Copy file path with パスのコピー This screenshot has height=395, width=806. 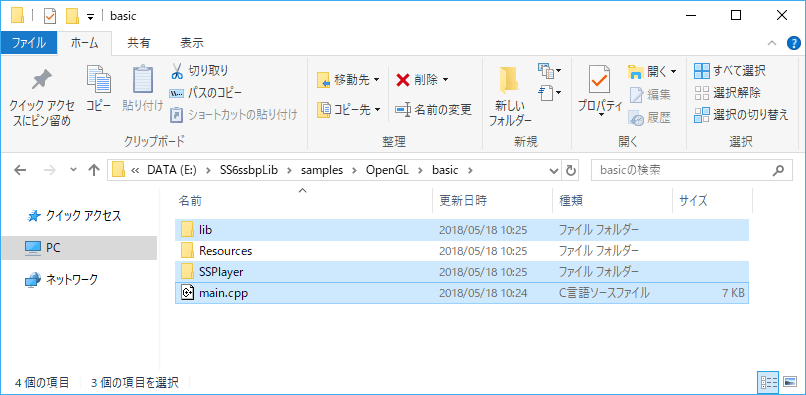pos(205,93)
